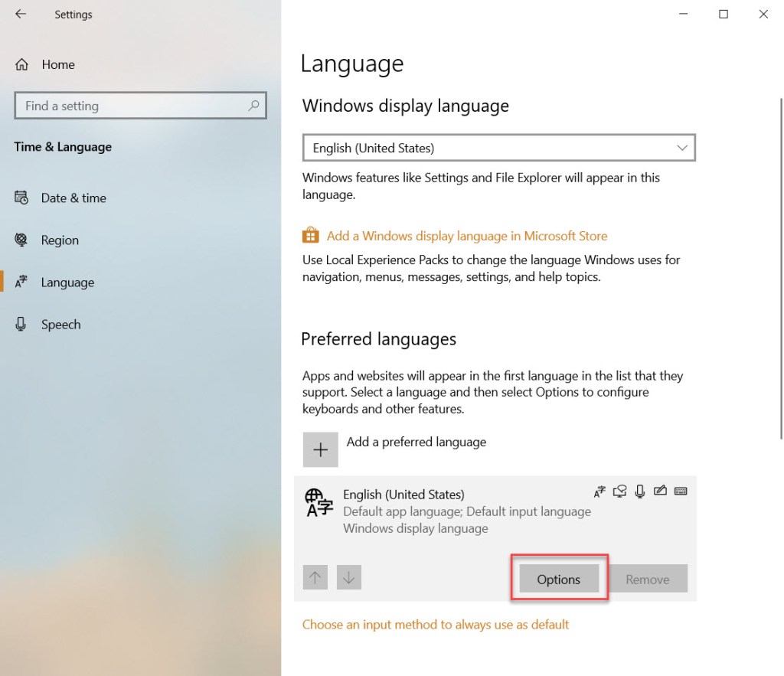Open Region settings page

[59, 240]
